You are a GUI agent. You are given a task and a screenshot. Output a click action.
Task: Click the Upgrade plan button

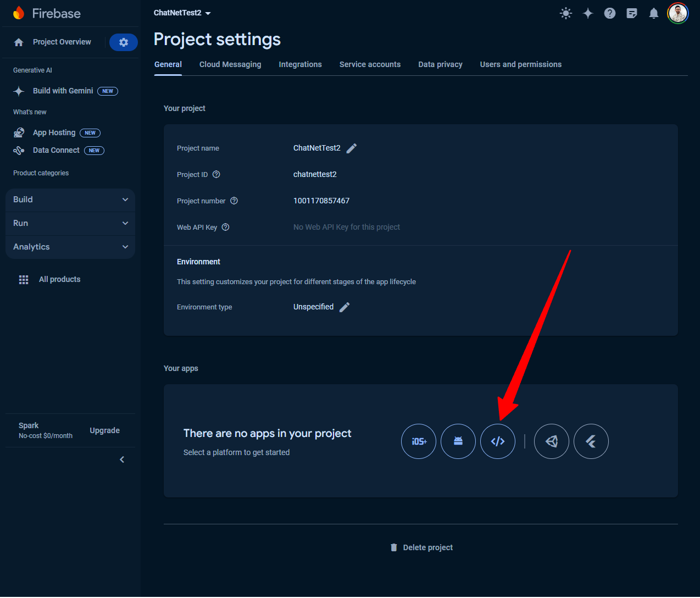[x=104, y=430]
